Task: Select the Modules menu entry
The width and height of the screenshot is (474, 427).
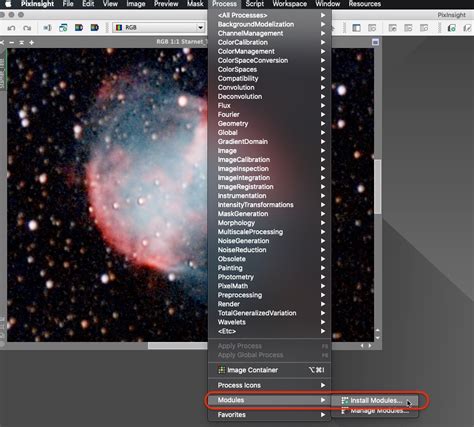Action: (x=269, y=400)
